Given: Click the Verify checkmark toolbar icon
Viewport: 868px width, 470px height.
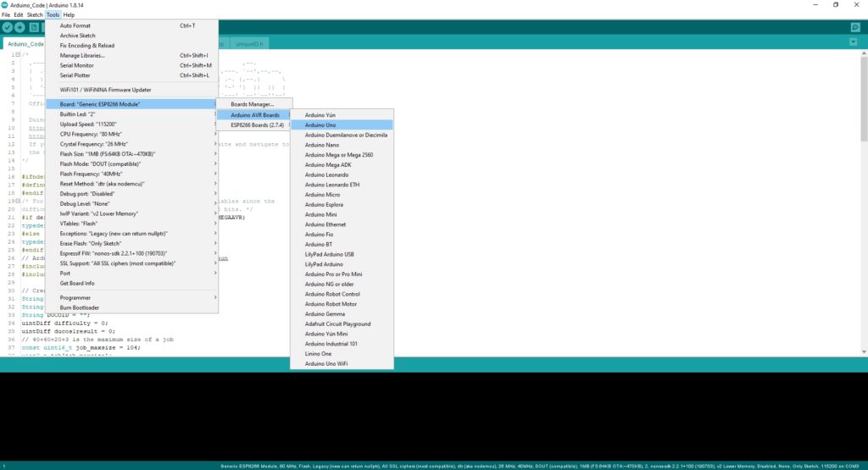Looking at the screenshot, I should coord(7,27).
